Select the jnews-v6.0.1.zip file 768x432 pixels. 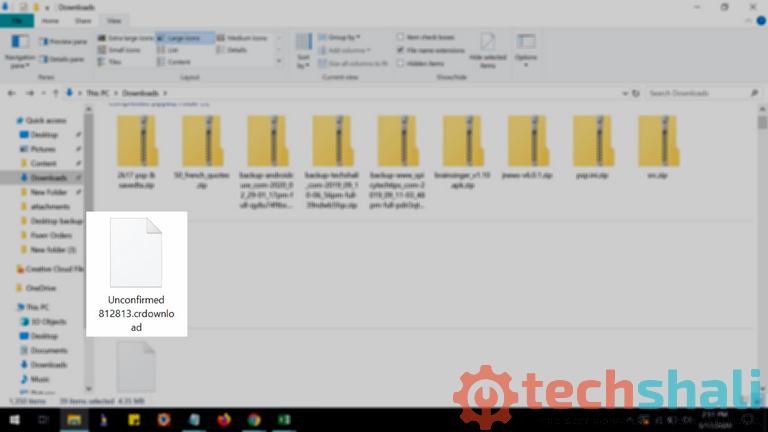[x=527, y=147]
